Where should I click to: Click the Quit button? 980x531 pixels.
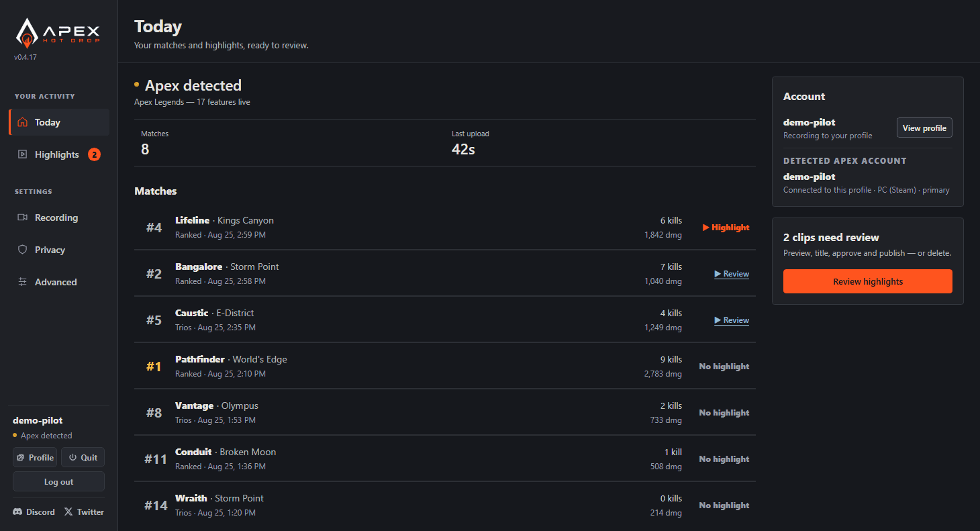(83, 457)
